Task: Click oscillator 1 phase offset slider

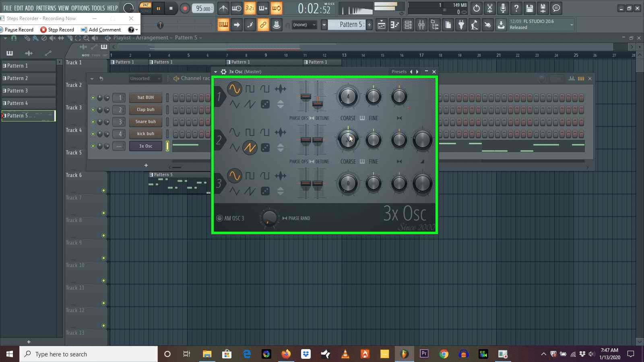Action: pyautogui.click(x=306, y=97)
